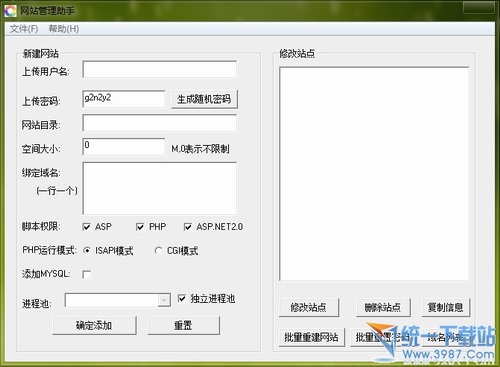Viewport: 500px width, 367px height.
Task: Click the 删除站点 button
Action: [x=383, y=307]
